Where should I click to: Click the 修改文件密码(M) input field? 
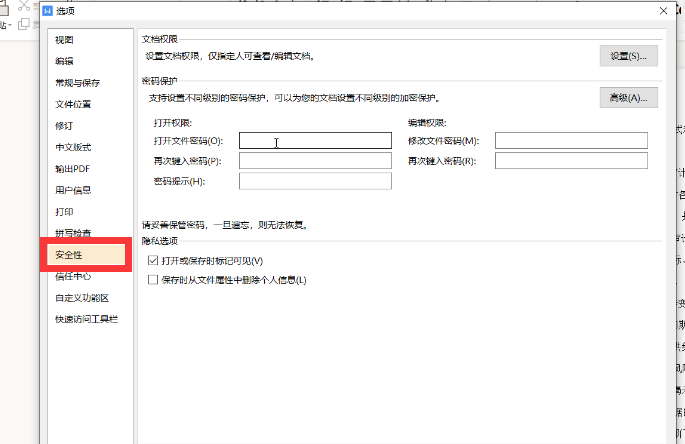coord(571,141)
